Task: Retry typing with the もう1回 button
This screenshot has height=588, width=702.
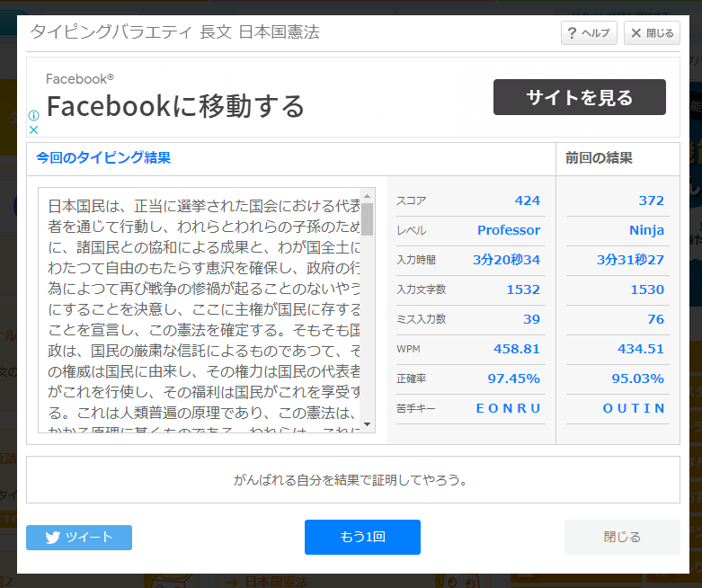Action: click(x=362, y=537)
